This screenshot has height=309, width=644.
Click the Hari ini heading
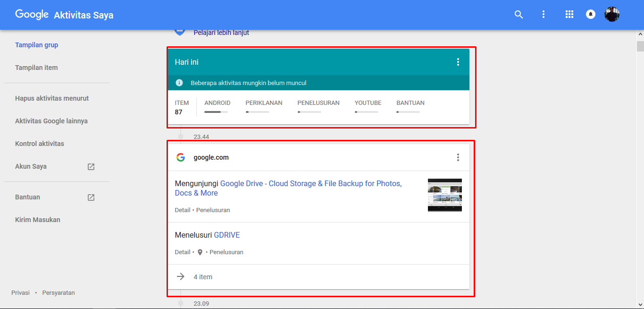tap(186, 62)
